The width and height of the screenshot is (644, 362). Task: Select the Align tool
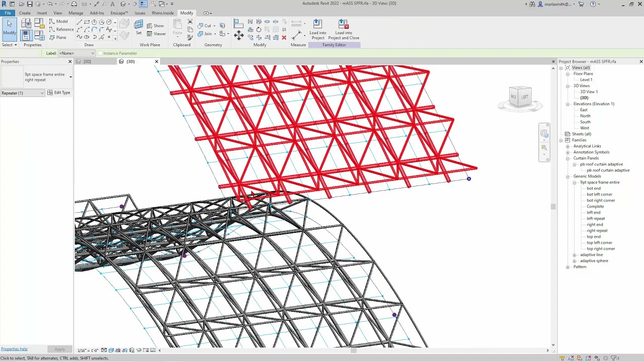click(238, 24)
